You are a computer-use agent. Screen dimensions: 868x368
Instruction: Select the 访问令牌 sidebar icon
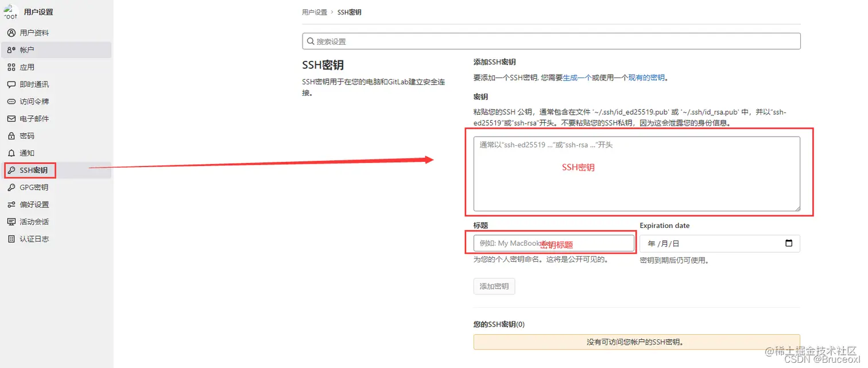[32, 102]
